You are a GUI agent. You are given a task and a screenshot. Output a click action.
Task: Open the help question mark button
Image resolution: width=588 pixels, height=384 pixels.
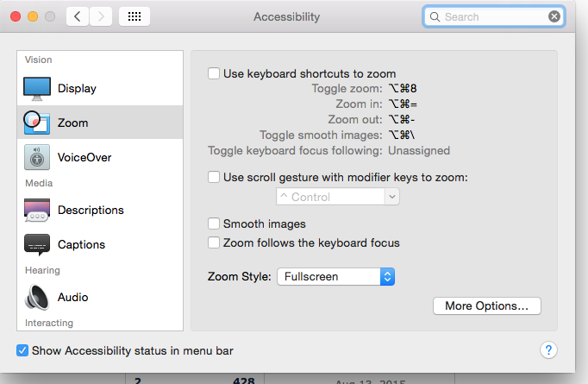point(548,350)
